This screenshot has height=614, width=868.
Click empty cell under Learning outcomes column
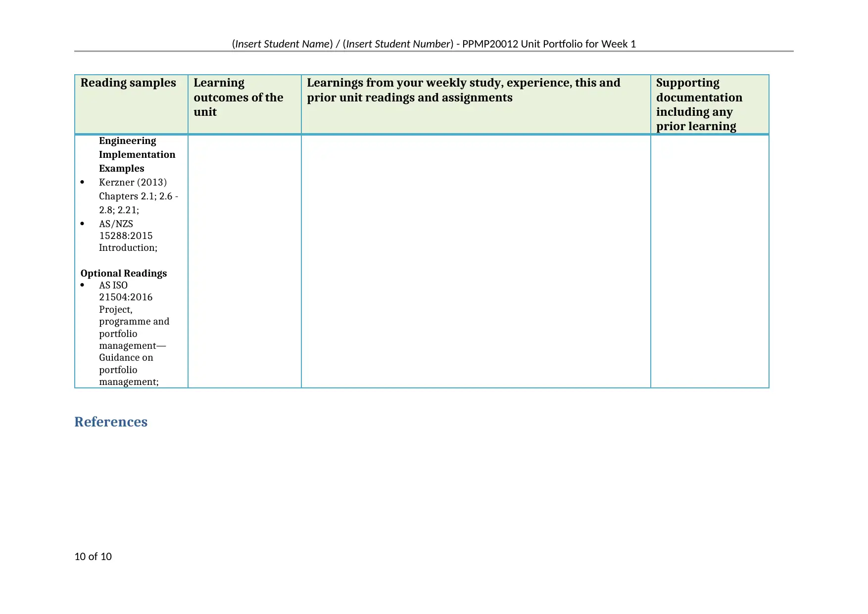tap(244, 261)
